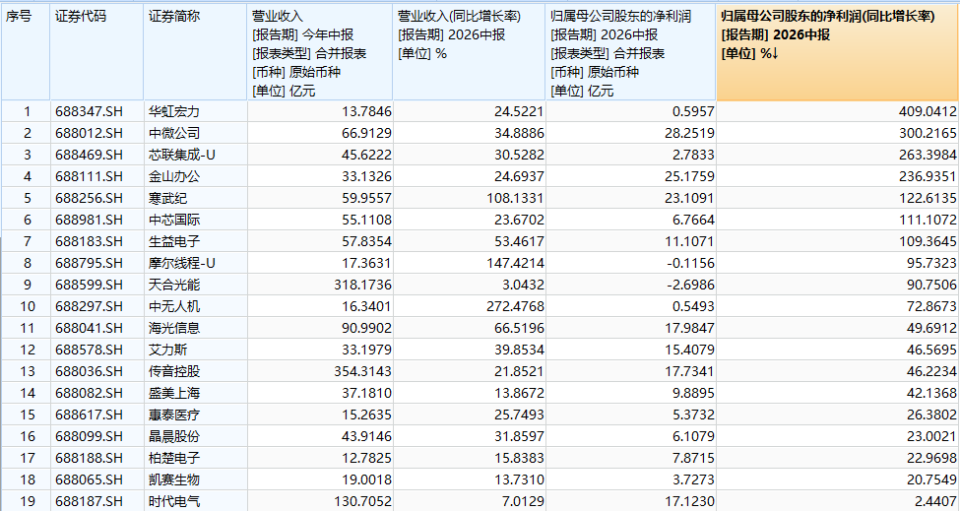Select the 证券代码 column header
This screenshot has height=511, width=960.
tap(97, 52)
